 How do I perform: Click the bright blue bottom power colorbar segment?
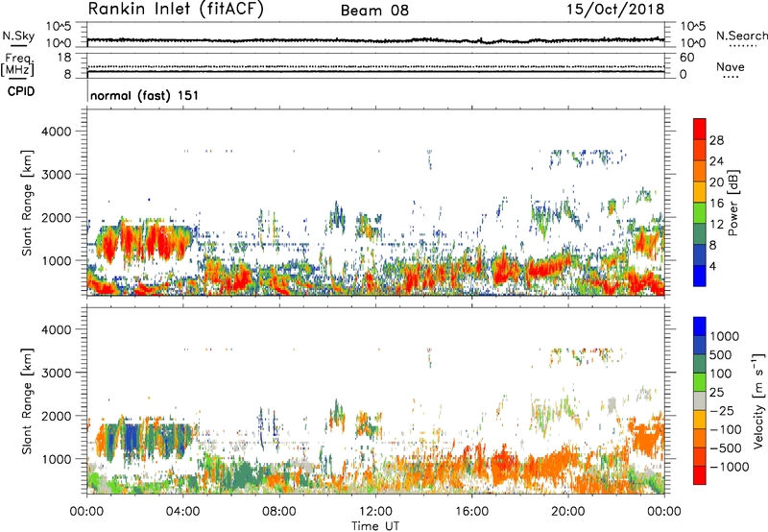700,277
